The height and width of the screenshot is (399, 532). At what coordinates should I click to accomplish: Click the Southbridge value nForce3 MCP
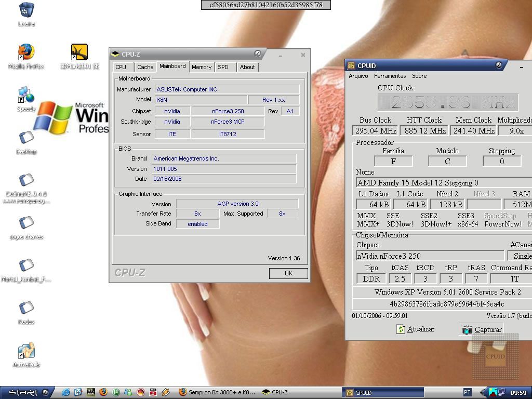click(228, 122)
